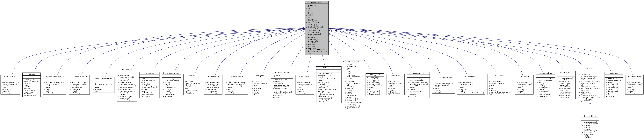Screen dimensions: 644x140
Task: Select the ilPCFileItemGUI class title
Action: pyautogui.click(x=127, y=70)
